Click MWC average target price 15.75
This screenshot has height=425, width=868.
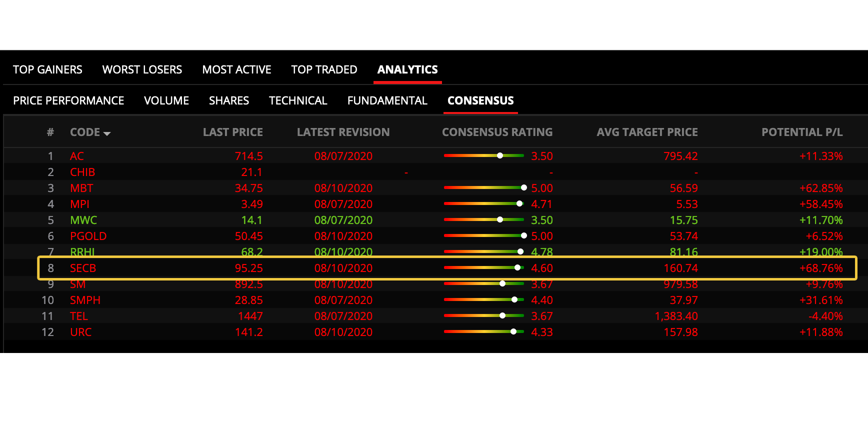[684, 220]
